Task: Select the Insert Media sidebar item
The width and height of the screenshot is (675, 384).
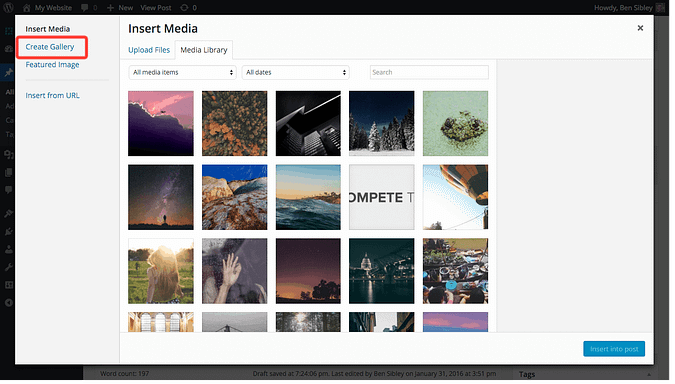Action: [48, 29]
